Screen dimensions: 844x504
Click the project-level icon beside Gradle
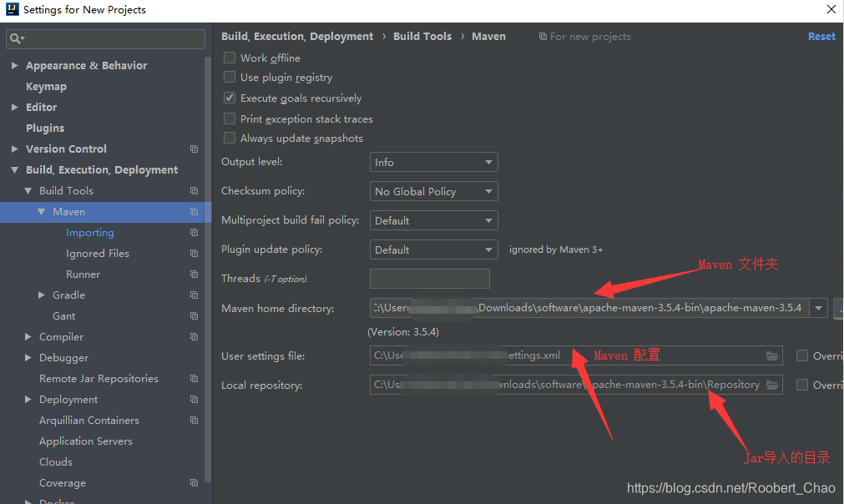194,295
